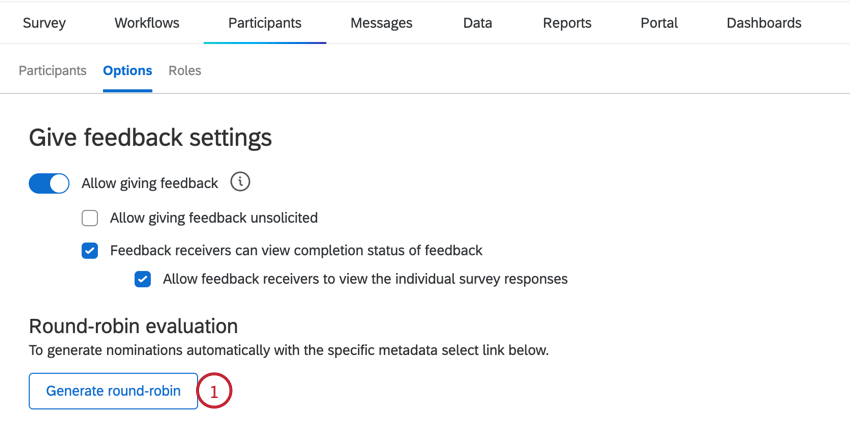Uncheck feedback receivers can view completion status

[90, 251]
